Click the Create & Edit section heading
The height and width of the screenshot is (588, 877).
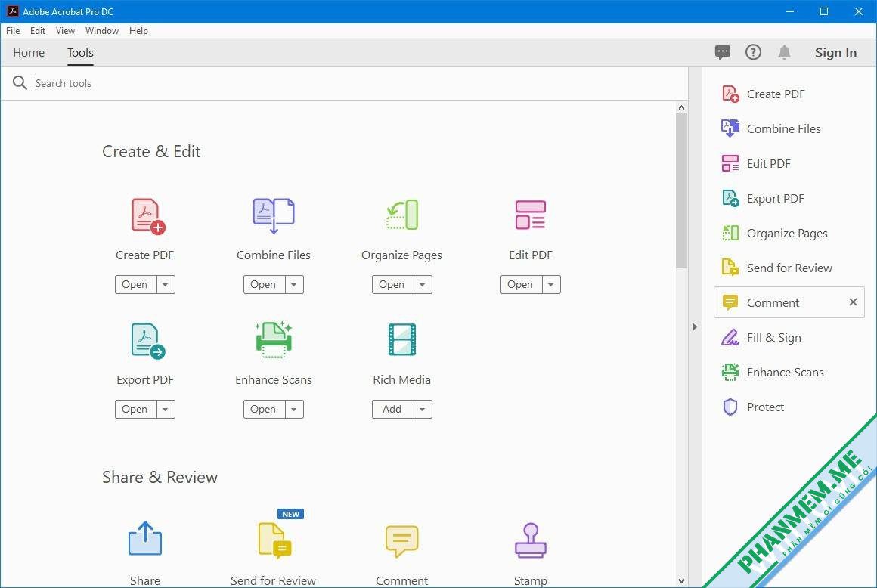(x=151, y=151)
